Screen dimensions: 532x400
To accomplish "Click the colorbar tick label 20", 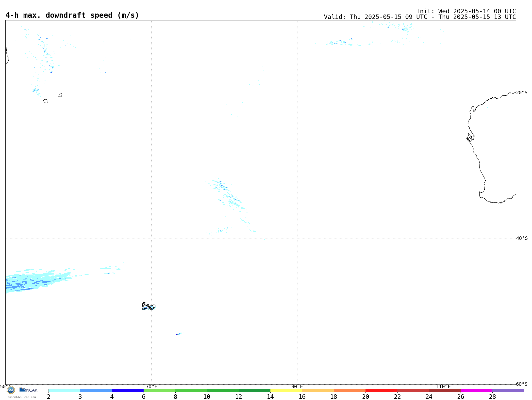I will [366, 397].
